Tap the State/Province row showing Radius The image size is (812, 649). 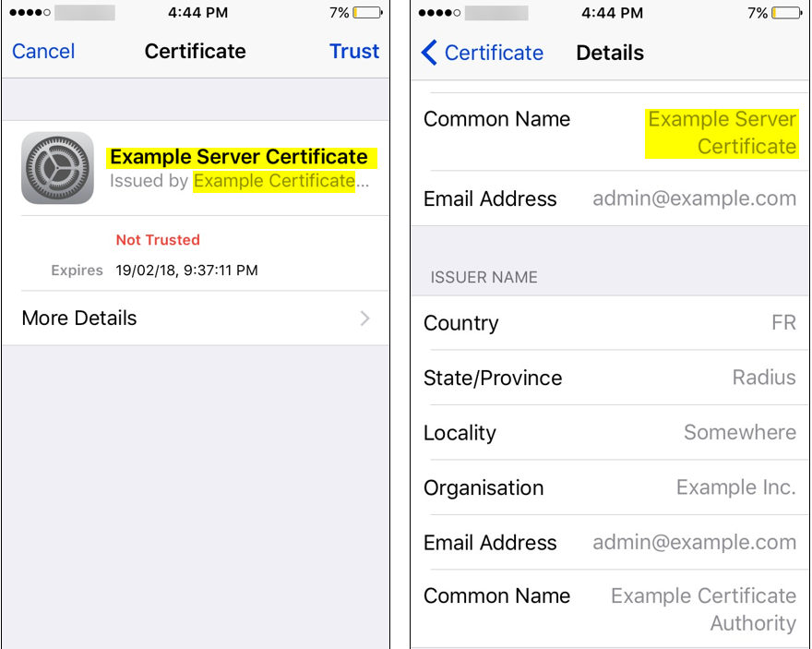[610, 378]
